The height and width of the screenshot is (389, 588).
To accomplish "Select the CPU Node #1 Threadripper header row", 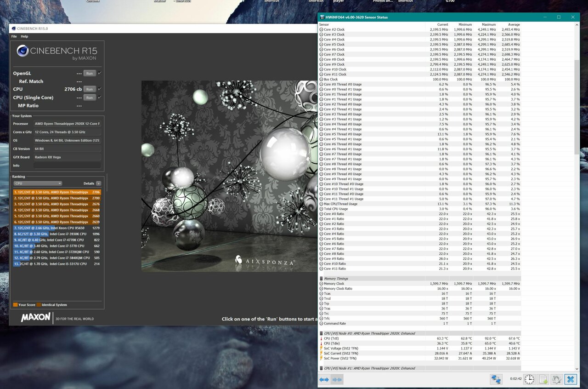I will tap(420, 368).
